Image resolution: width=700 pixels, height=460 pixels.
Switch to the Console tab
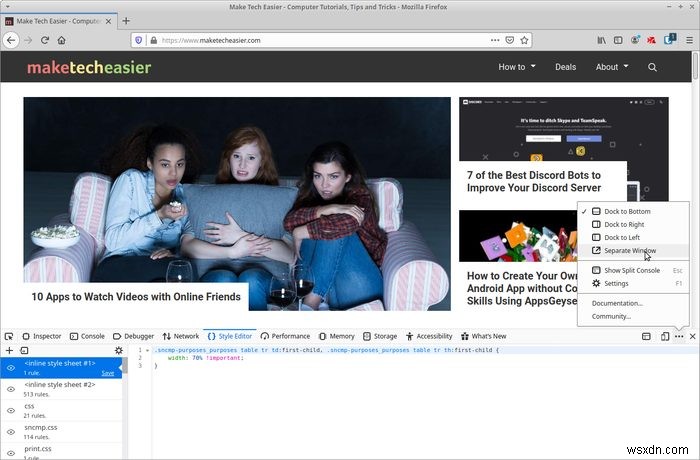pos(87,336)
